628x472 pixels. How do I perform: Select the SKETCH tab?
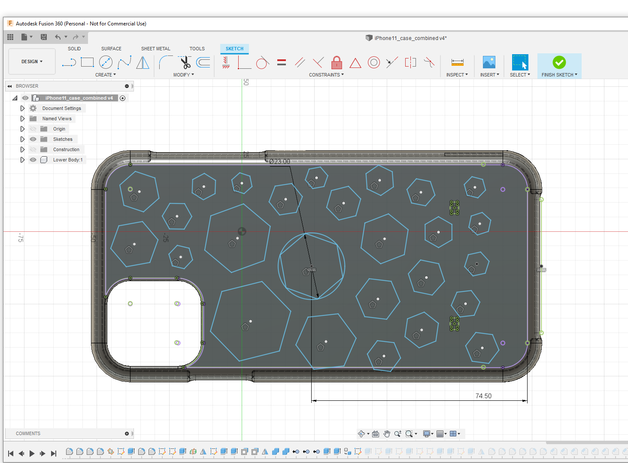point(234,48)
